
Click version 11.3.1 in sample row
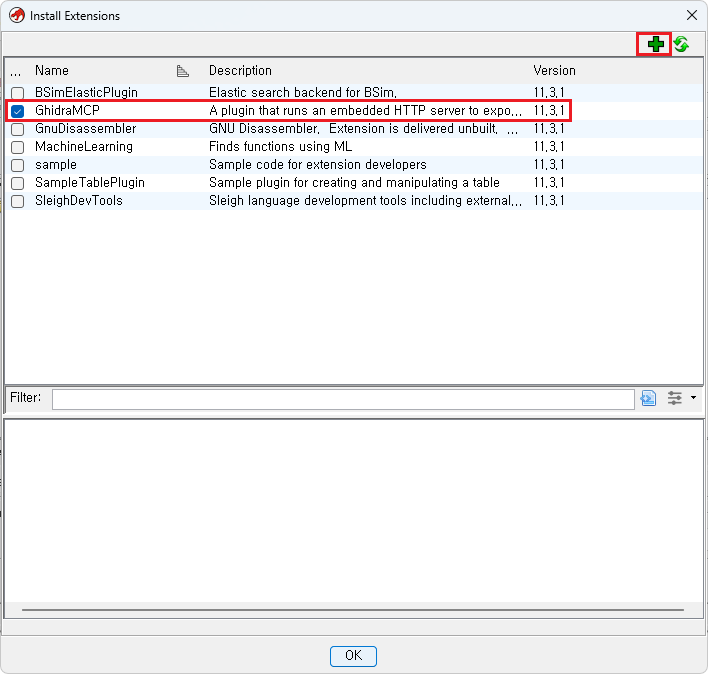click(549, 164)
